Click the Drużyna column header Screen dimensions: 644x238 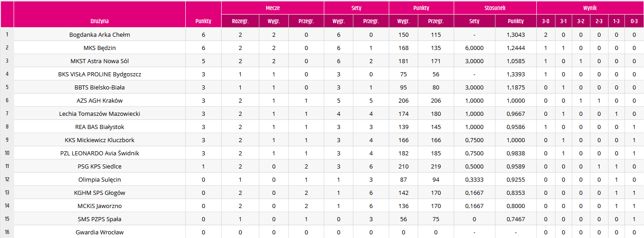[99, 21]
